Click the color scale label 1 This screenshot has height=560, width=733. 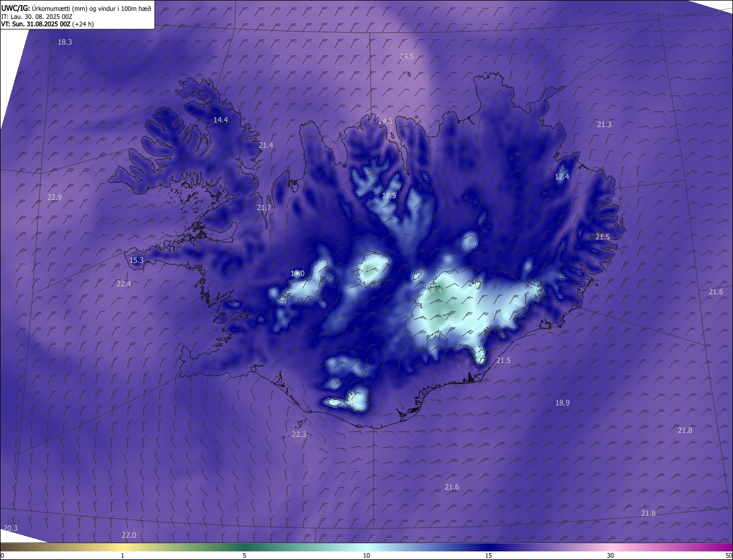click(x=123, y=556)
